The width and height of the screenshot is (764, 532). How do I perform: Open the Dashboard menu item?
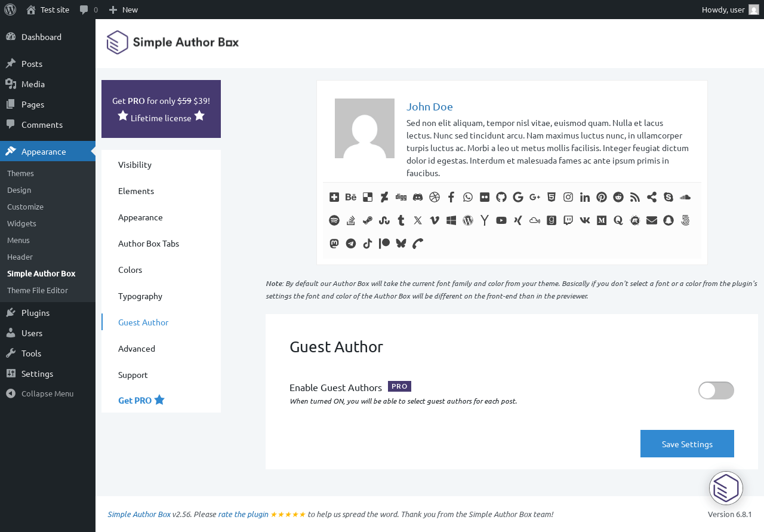(48, 36)
